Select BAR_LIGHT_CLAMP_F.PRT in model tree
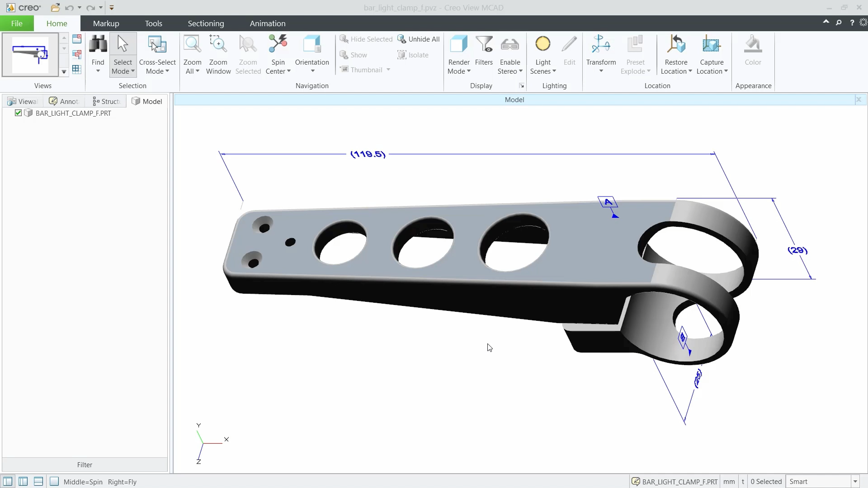The image size is (868, 488). tap(73, 113)
